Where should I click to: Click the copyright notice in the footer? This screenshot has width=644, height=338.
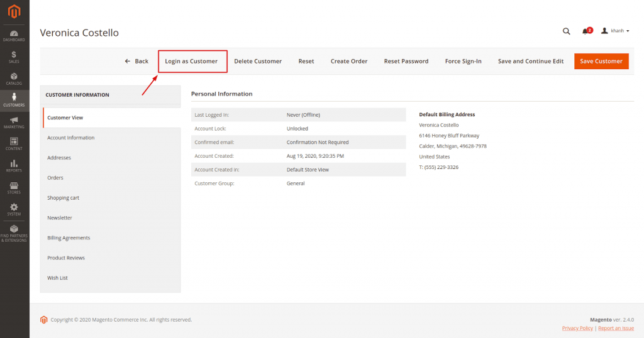tap(121, 320)
